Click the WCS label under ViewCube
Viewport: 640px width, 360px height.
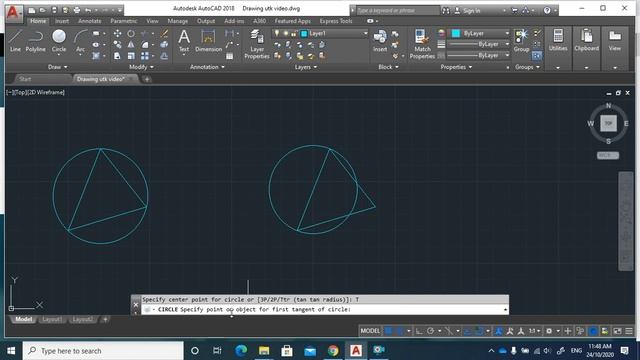click(608, 156)
